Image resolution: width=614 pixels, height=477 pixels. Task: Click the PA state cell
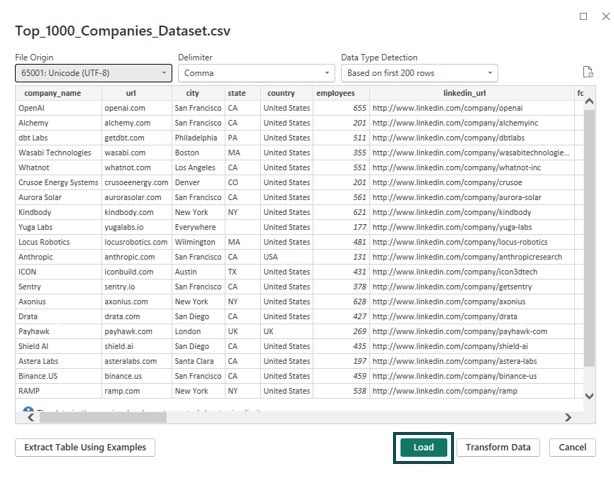(x=243, y=138)
